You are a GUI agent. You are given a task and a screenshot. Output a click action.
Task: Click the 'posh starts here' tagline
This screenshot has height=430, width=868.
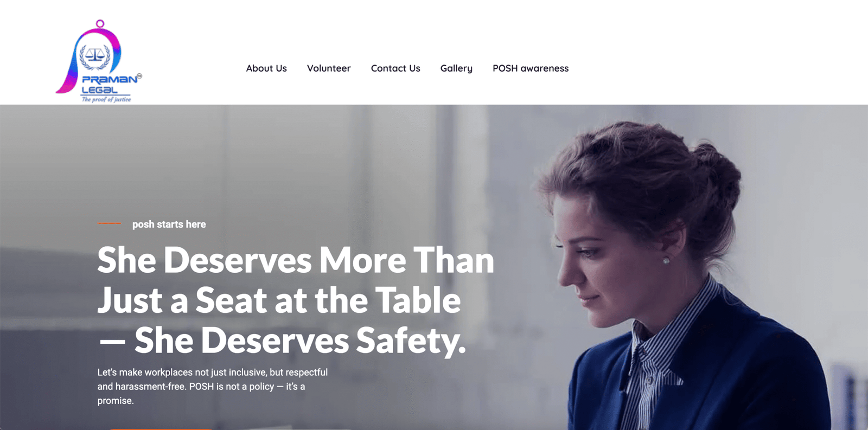tap(169, 224)
